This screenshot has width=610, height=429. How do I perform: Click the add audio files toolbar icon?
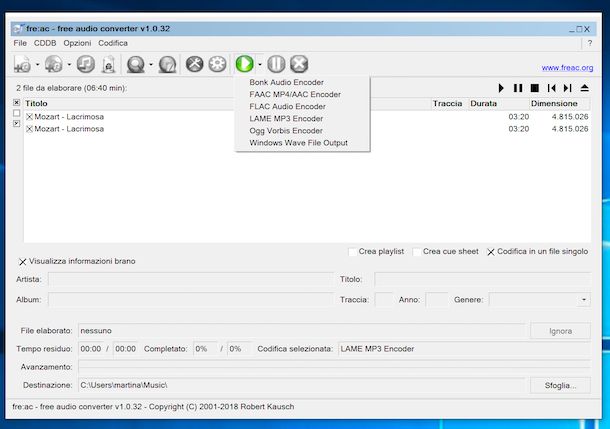tap(22, 64)
